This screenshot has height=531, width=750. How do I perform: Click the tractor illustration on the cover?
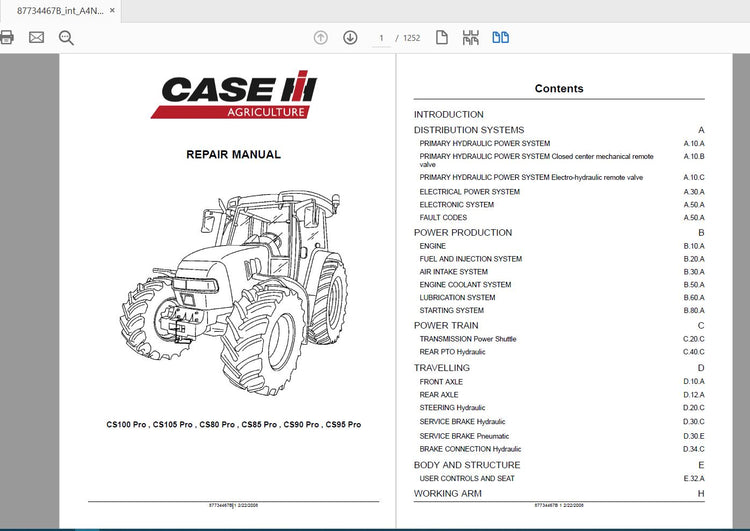tap(233, 292)
